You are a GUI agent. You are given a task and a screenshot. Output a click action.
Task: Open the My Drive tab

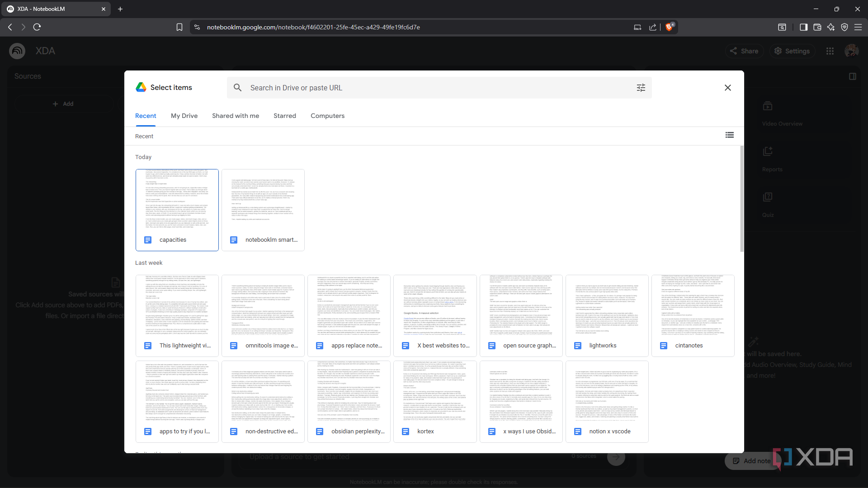tap(184, 116)
